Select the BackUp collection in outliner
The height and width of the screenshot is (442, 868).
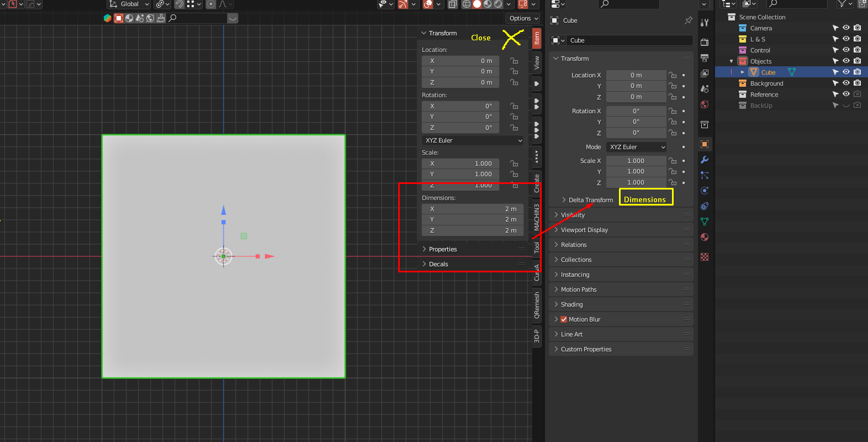[x=761, y=106]
